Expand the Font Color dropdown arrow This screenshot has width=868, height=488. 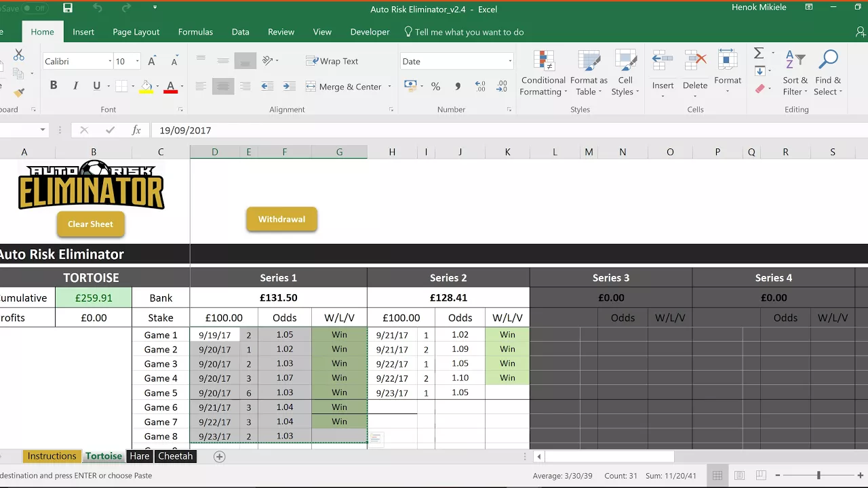tap(182, 86)
